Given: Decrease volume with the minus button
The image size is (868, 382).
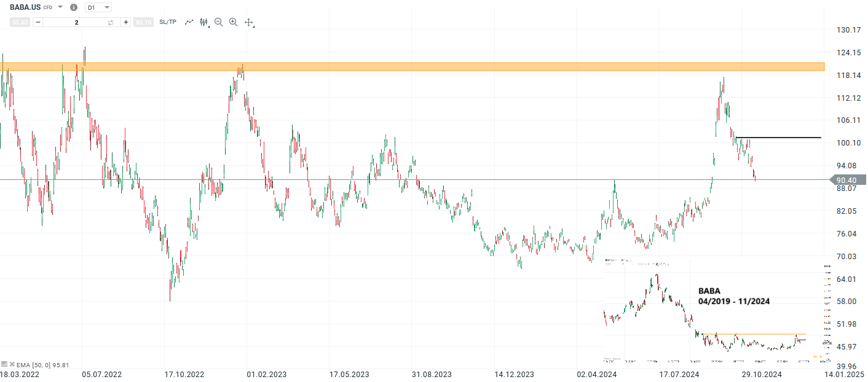Looking at the screenshot, I should [x=38, y=22].
